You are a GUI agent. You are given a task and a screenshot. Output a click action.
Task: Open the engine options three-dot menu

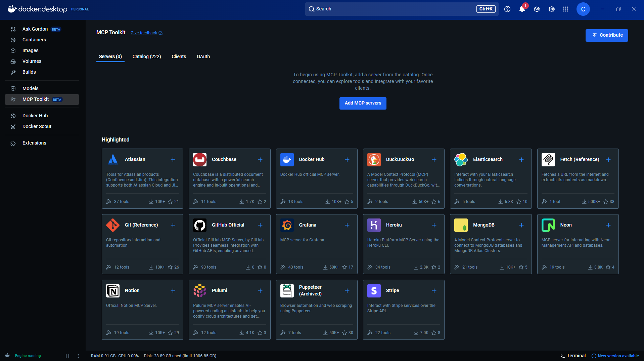pos(78,356)
